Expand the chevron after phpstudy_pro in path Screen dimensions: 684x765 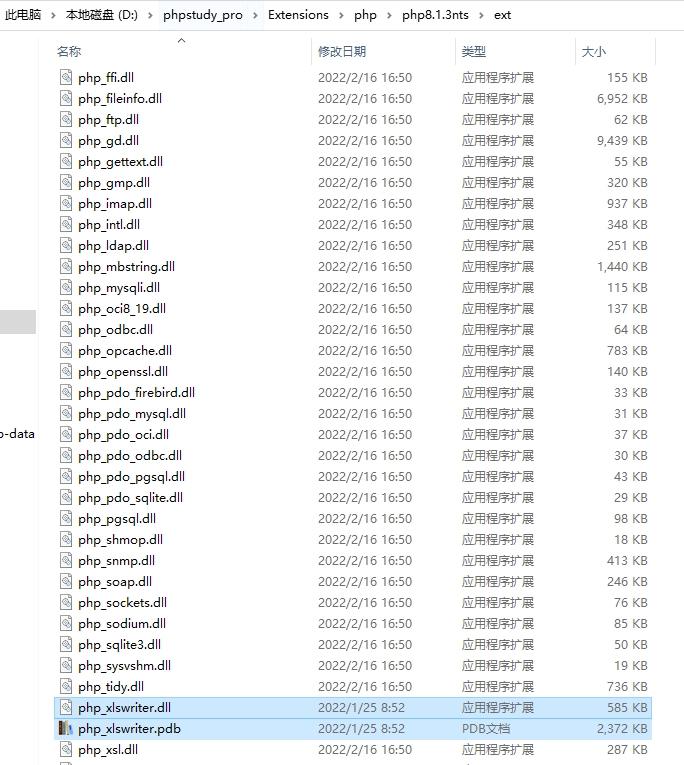(x=255, y=16)
